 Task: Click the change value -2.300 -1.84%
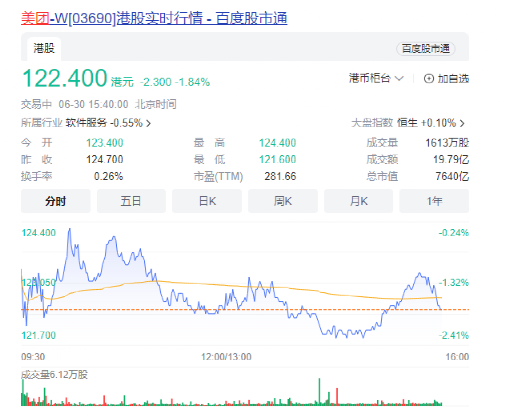[175, 82]
